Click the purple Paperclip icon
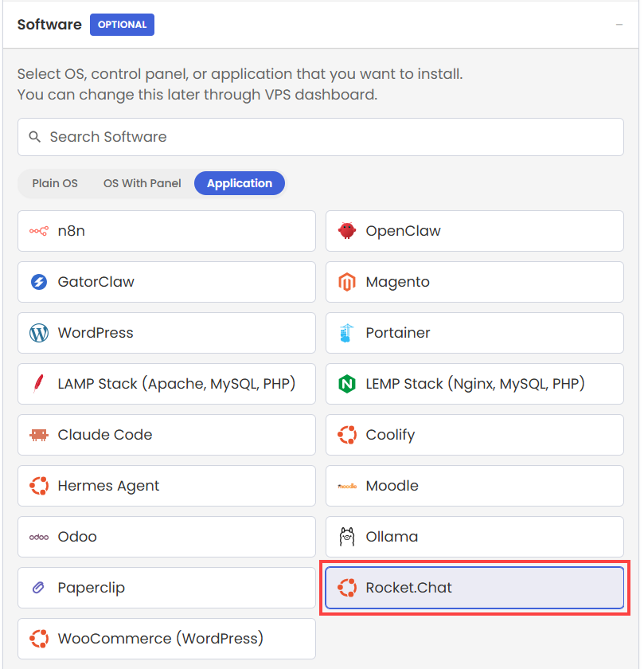The height and width of the screenshot is (669, 644). coord(38,588)
